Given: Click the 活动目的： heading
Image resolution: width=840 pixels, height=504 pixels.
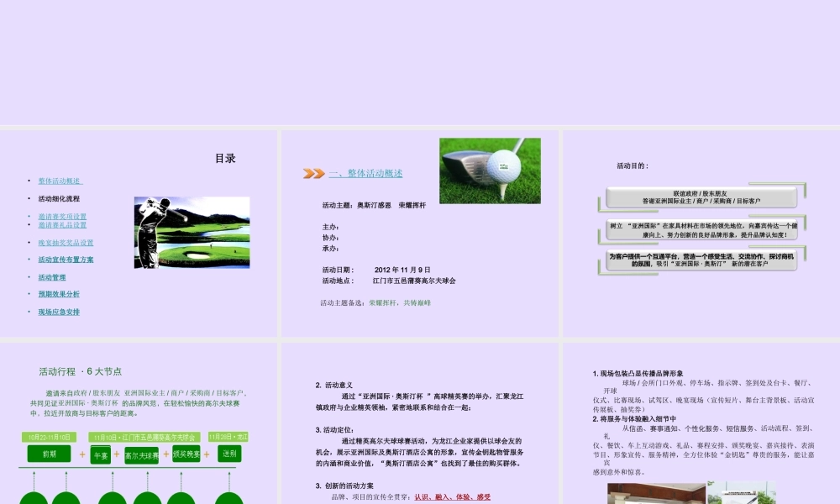Looking at the screenshot, I should (x=633, y=166).
